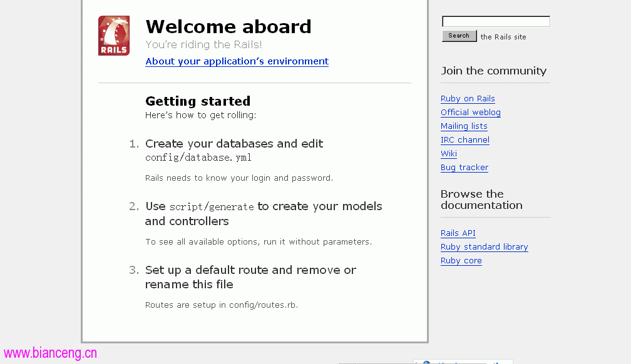Viewport: 631px width, 364px height.
Task: Click the Browse the documentation heading
Action: (482, 200)
